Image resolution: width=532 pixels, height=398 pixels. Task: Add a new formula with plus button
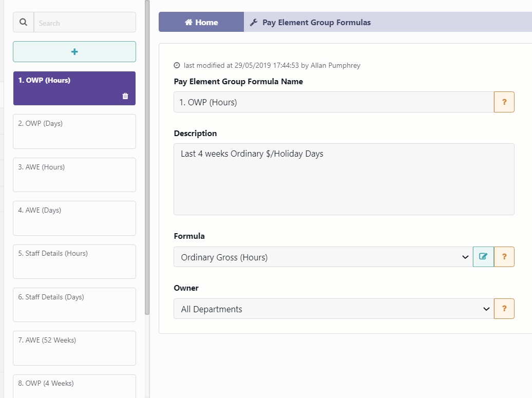pos(74,51)
